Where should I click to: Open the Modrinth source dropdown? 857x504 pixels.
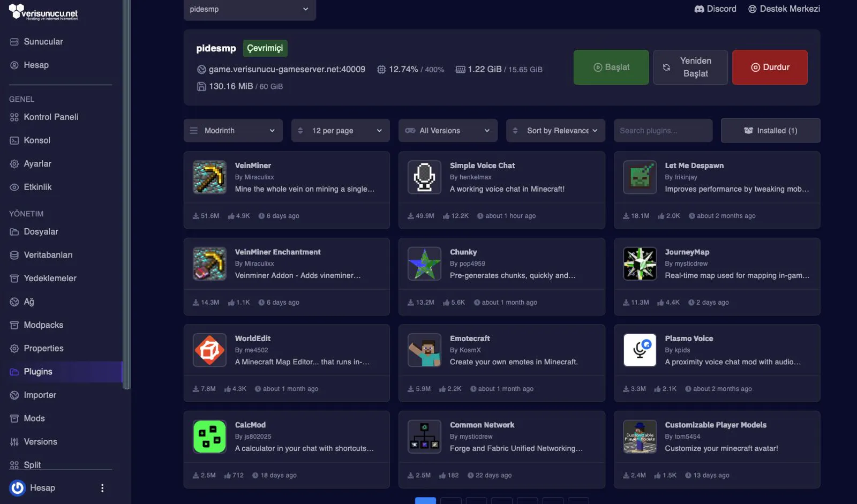point(233,131)
